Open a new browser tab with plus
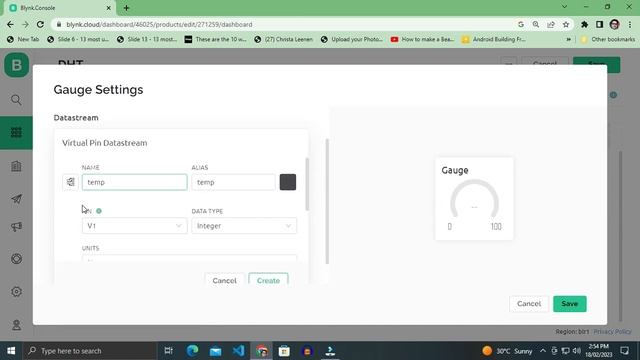Image resolution: width=640 pixels, height=360 pixels. click(x=126, y=8)
